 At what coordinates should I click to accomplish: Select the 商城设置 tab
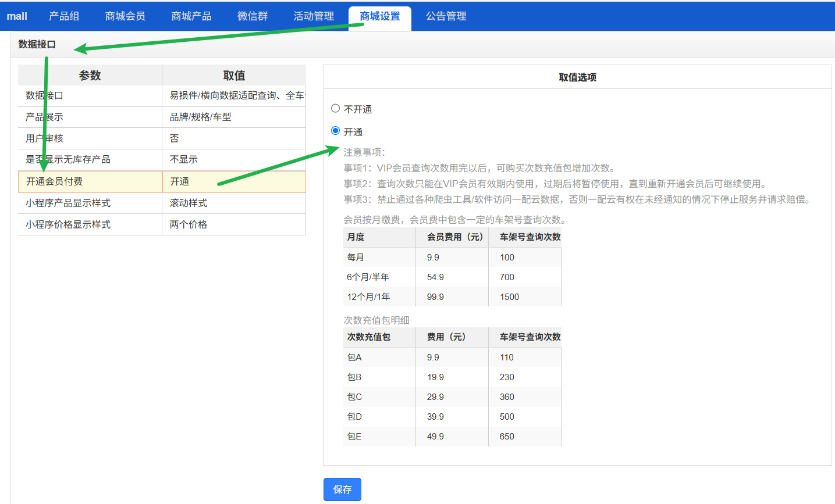(x=380, y=16)
